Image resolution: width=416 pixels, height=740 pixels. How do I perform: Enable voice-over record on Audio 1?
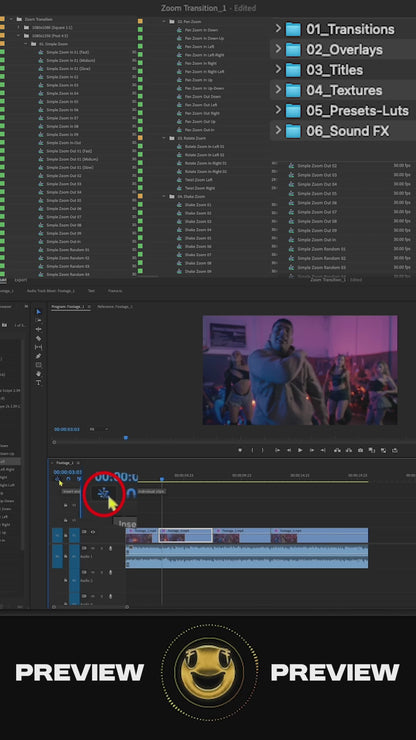pos(110,548)
